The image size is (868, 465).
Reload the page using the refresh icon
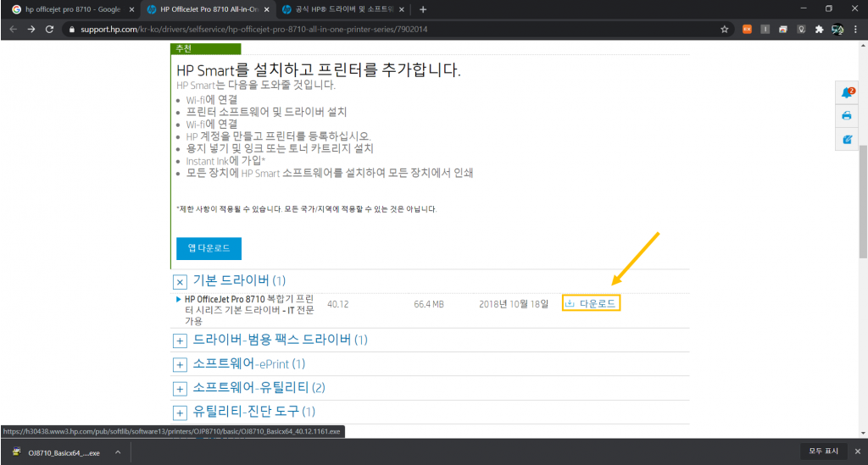50,29
